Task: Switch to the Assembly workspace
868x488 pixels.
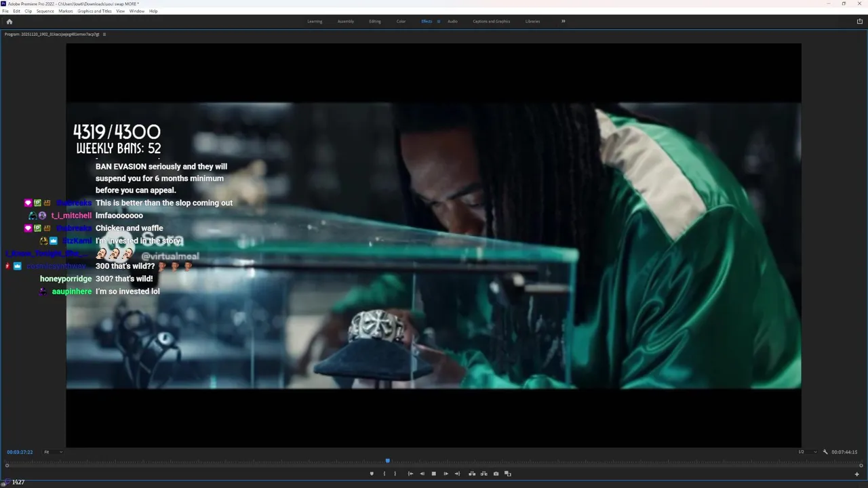Action: pos(346,21)
